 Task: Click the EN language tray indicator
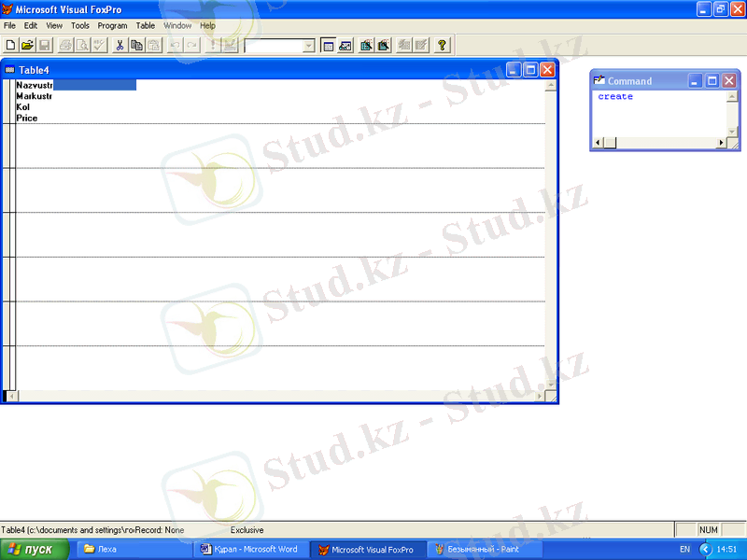click(x=684, y=550)
